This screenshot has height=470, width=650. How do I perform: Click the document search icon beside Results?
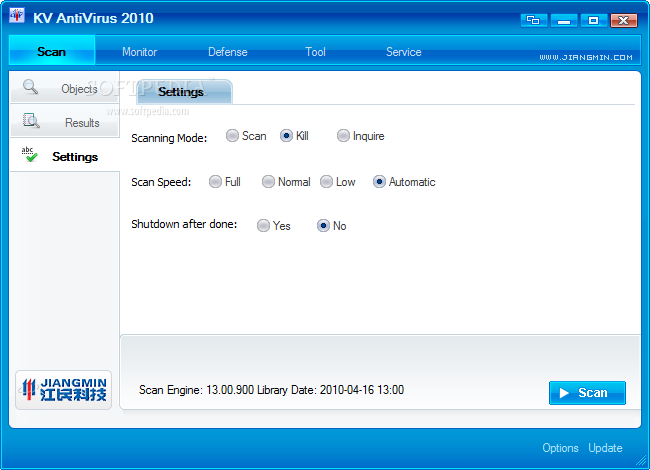31,121
